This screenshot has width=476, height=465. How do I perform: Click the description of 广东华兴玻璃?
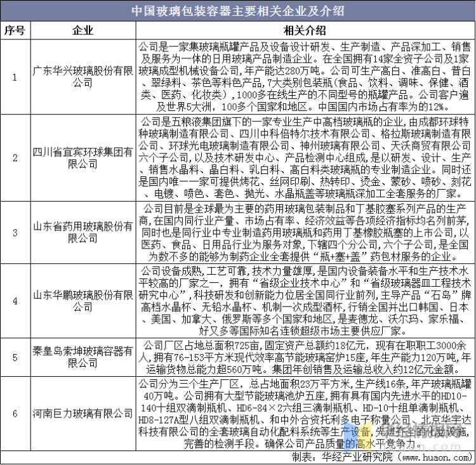click(305, 77)
